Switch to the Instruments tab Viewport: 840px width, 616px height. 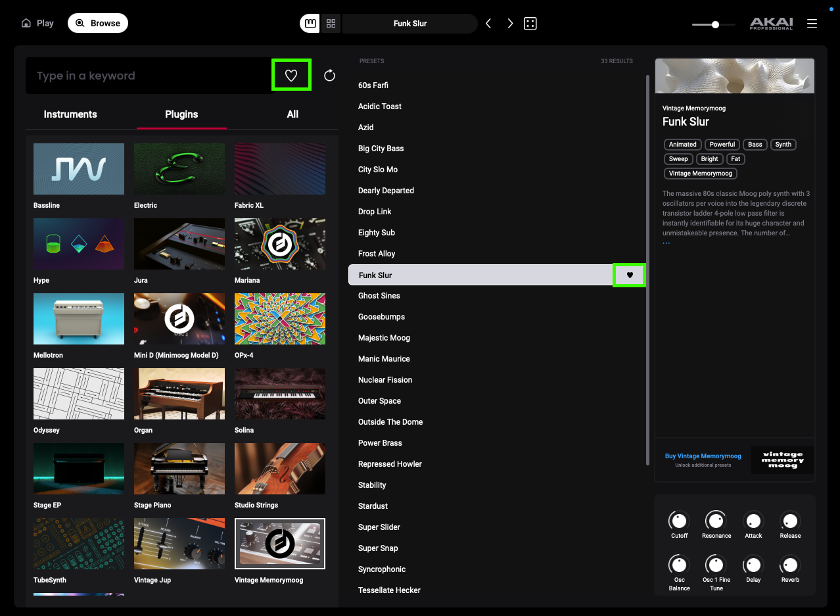tap(70, 114)
